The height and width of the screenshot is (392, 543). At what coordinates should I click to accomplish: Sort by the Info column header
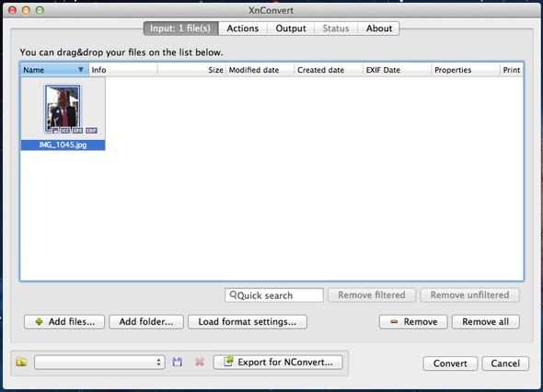(123, 70)
